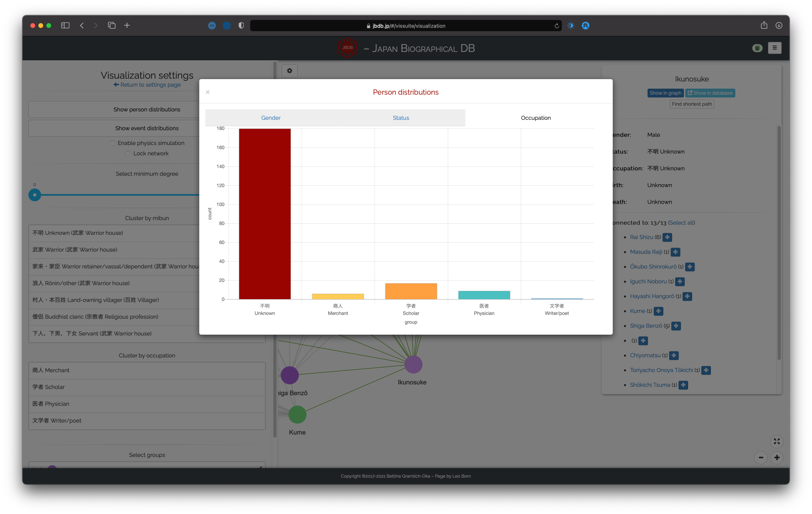Close the Person distributions dialog
This screenshot has width=812, height=514.
tap(207, 92)
